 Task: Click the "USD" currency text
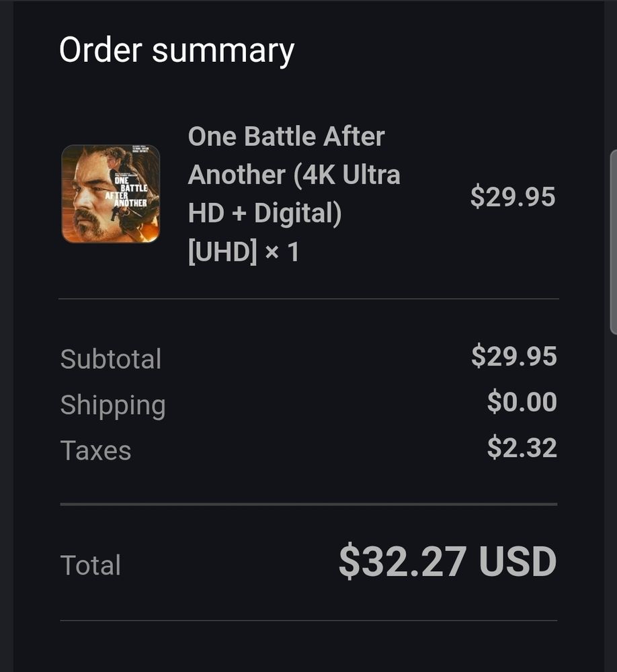[x=518, y=562]
